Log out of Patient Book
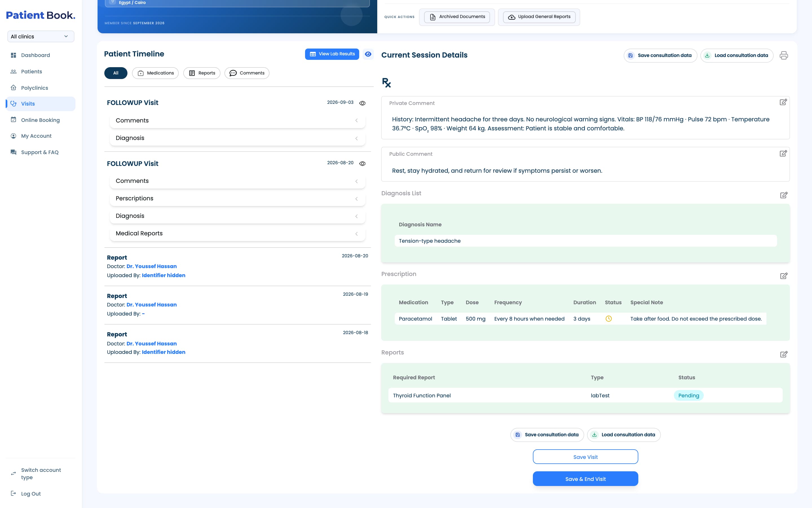The width and height of the screenshot is (812, 508). click(41, 494)
